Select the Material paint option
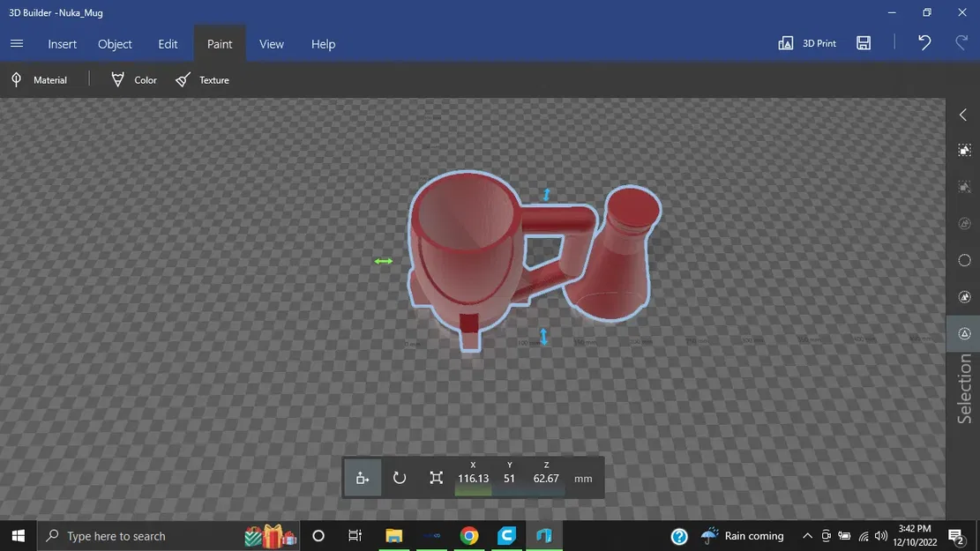 tap(40, 80)
